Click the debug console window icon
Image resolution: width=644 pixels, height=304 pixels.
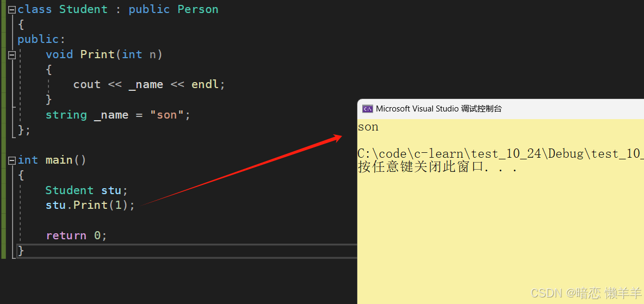click(368, 109)
